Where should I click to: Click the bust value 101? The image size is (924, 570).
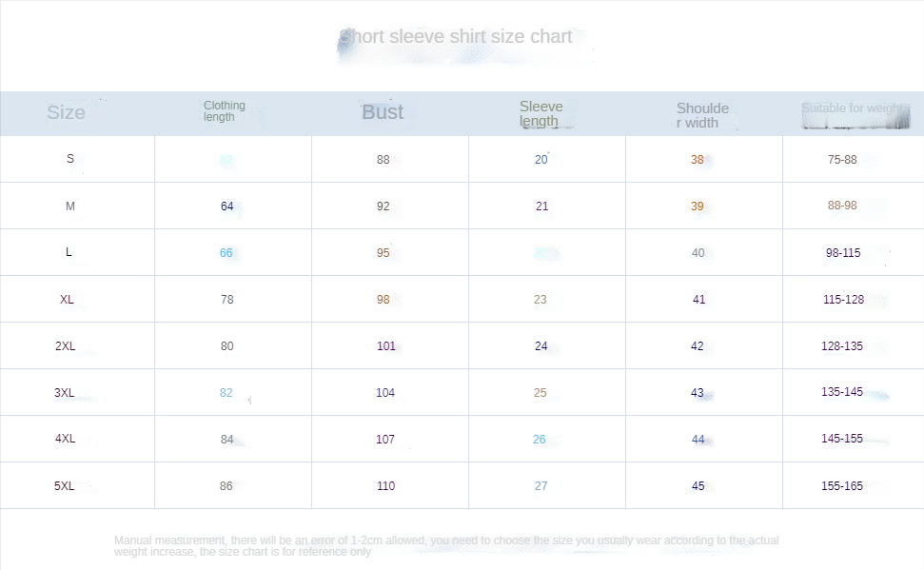386,346
